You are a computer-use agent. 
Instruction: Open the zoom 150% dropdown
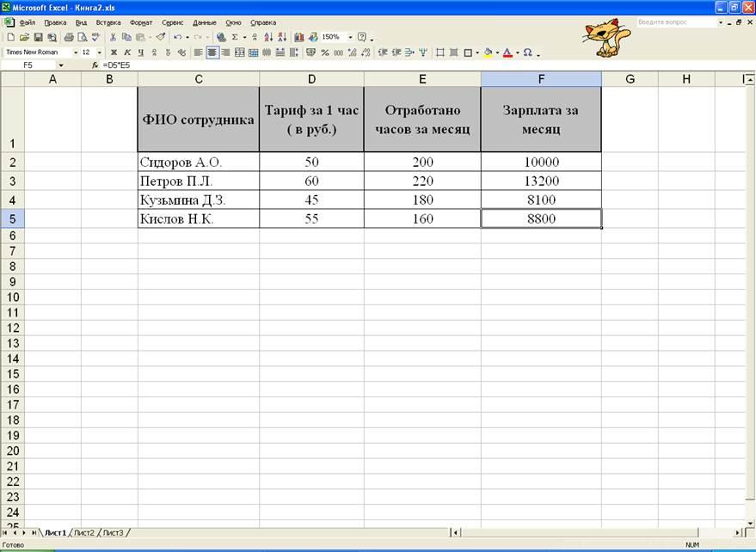coord(350,38)
